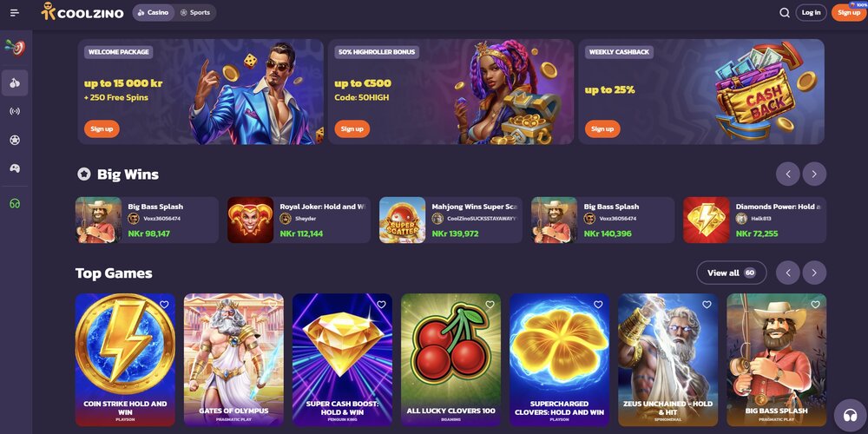Open the dartboard promotions sidebar icon

click(15, 48)
